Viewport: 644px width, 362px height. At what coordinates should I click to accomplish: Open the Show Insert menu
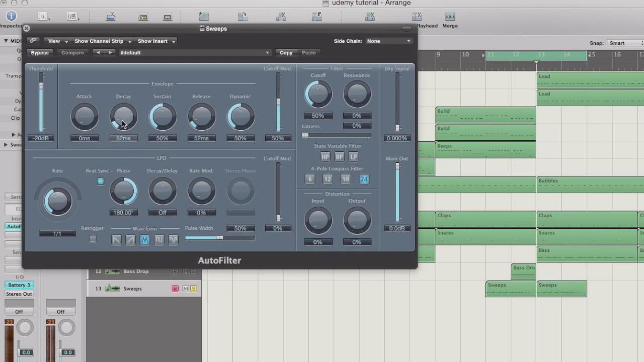point(152,41)
